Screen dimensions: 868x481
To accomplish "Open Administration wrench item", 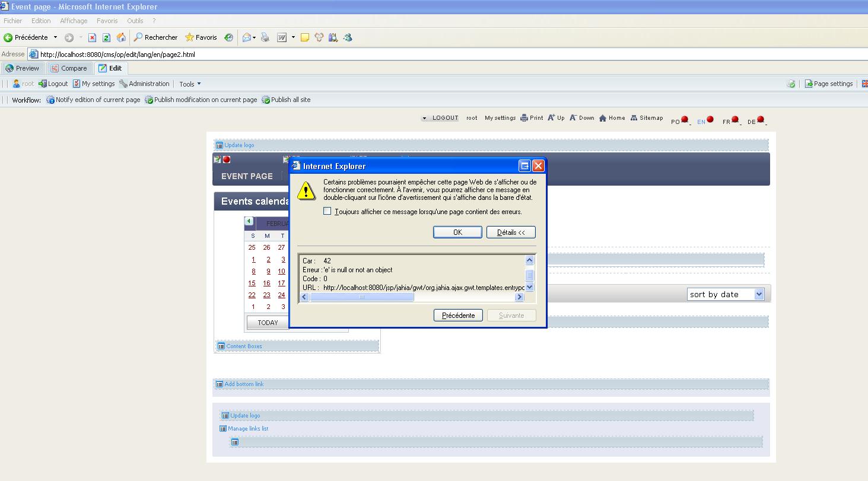I will (x=144, y=84).
